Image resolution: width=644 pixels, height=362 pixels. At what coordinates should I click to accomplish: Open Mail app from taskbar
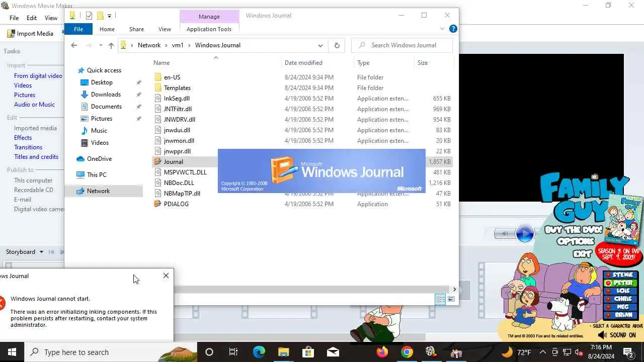[x=333, y=352]
